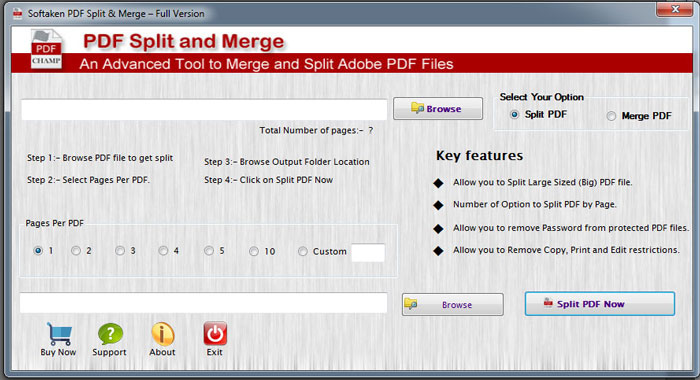Click PDF icon on Split PDF Now button

click(x=548, y=303)
